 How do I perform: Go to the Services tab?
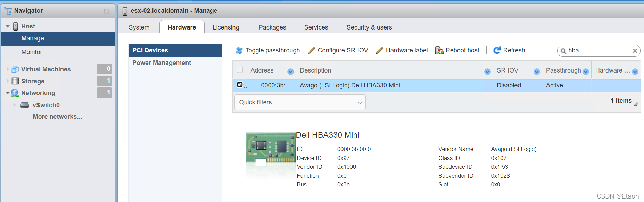click(x=316, y=27)
